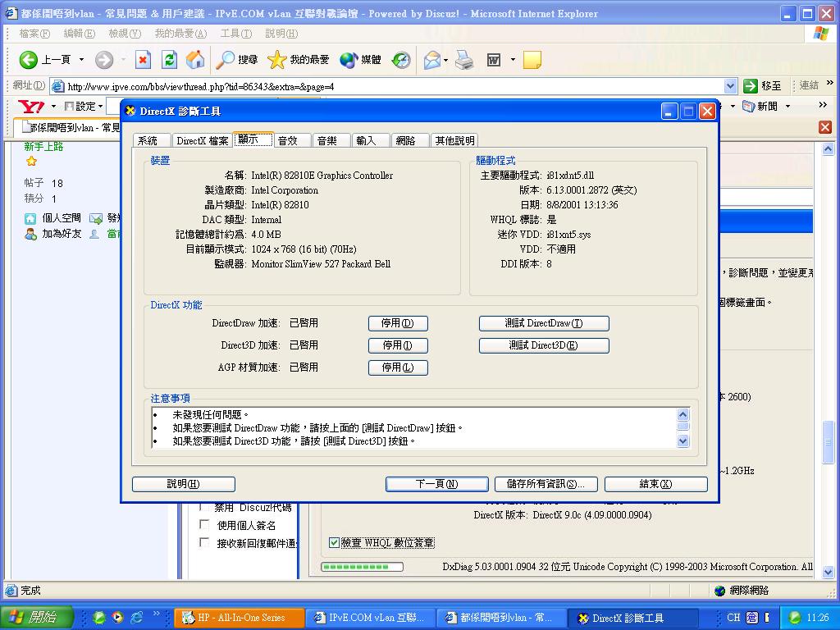This screenshot has height=630, width=840.
Task: Click the Stop loading icon
Action: [143, 59]
